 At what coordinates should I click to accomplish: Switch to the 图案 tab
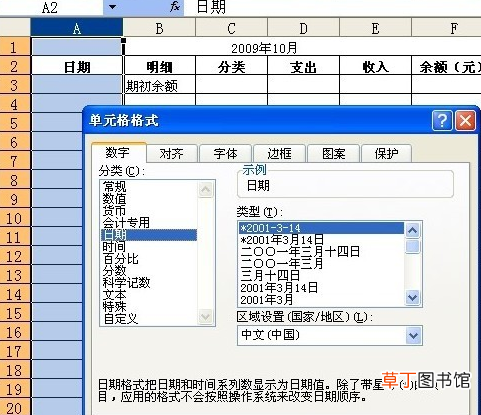[x=333, y=154]
